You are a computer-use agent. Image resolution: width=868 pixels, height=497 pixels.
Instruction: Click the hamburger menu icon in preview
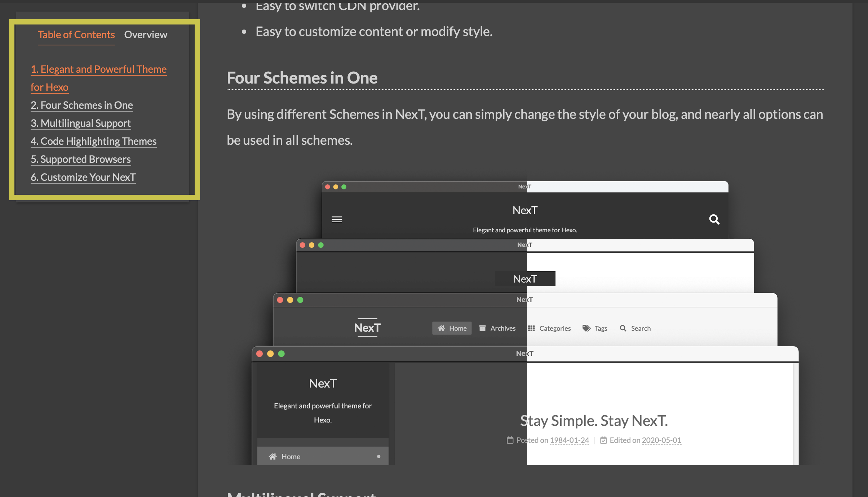[337, 219]
